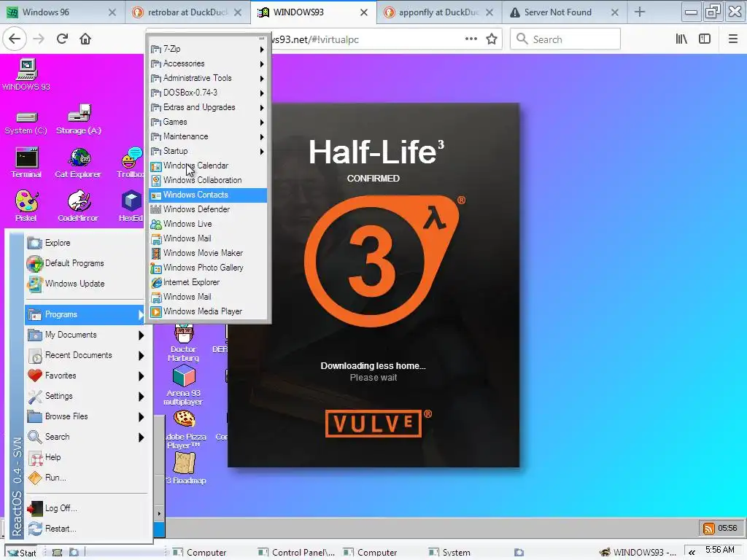
Task: Open Run... in Start menu
Action: click(x=85, y=478)
